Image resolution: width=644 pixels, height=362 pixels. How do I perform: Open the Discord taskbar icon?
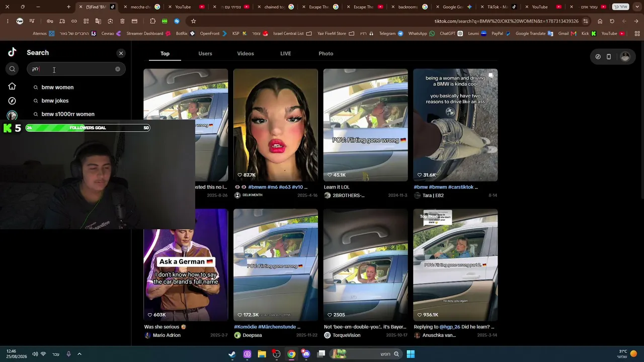tap(306, 354)
